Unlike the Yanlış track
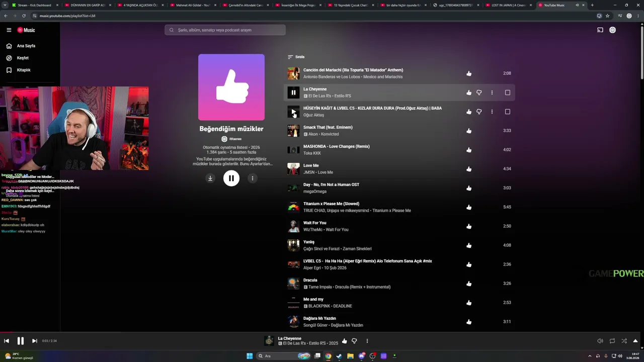The width and height of the screenshot is (644, 362). [469, 245]
